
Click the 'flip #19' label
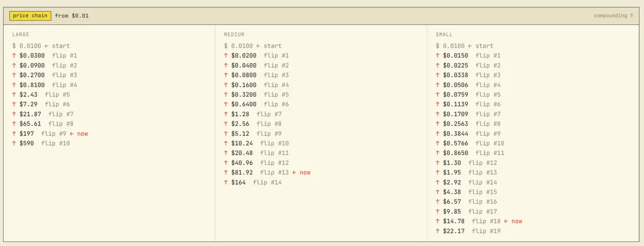click(487, 230)
